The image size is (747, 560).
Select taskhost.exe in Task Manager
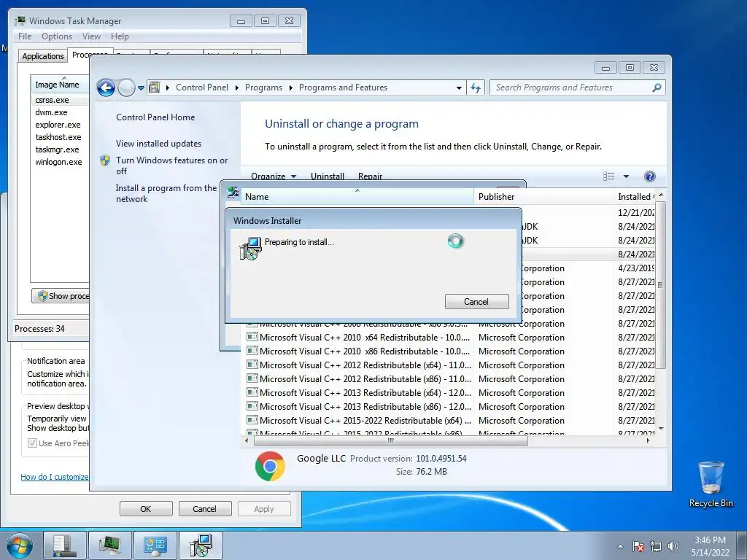58,137
